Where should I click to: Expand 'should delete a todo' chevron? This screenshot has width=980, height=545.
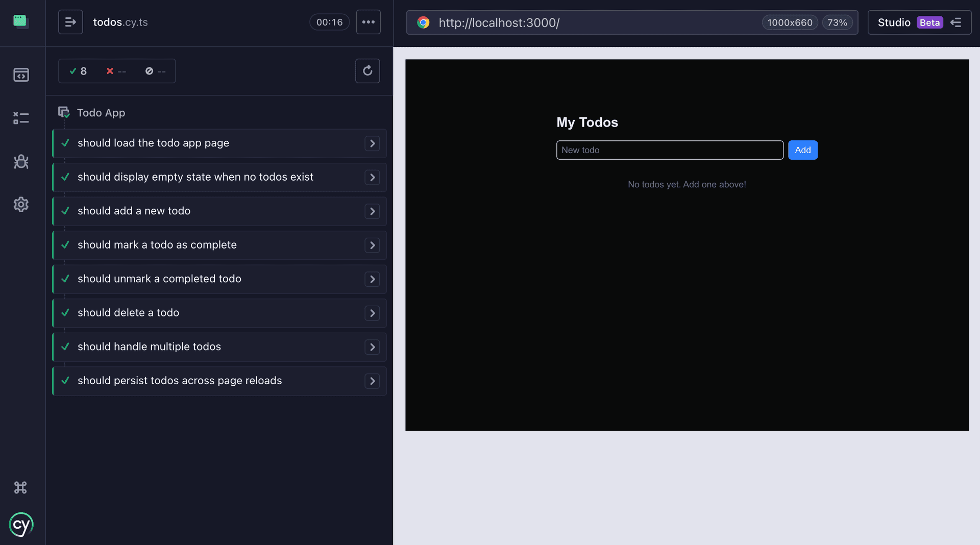point(372,313)
